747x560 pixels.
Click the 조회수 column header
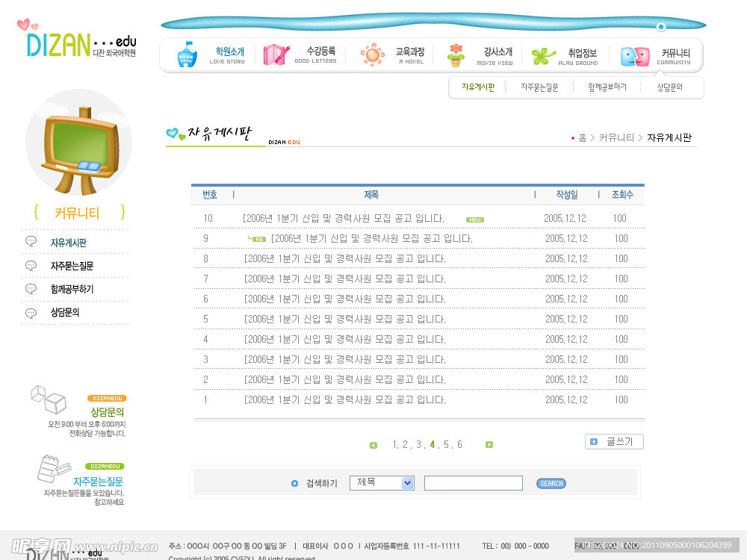pyautogui.click(x=622, y=195)
